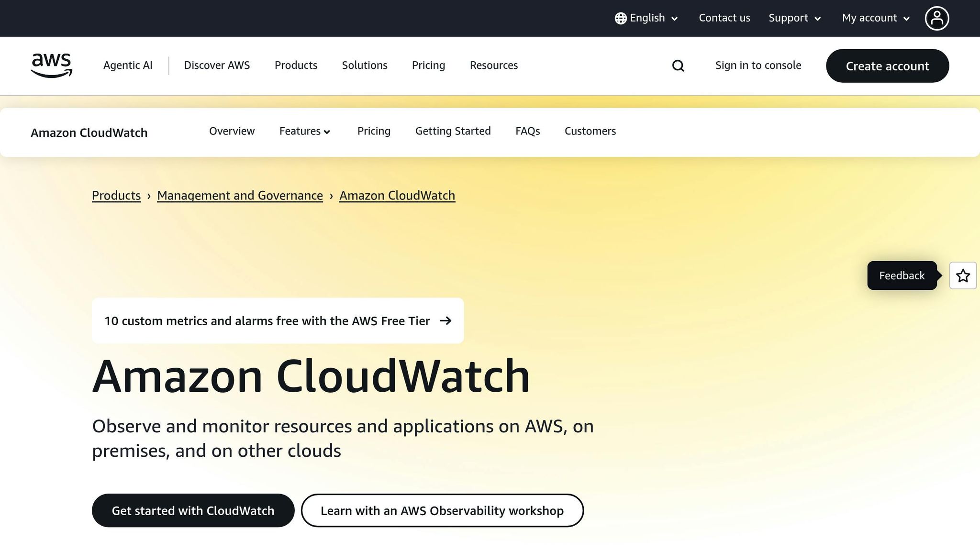Open the Solutions menu

tap(365, 65)
